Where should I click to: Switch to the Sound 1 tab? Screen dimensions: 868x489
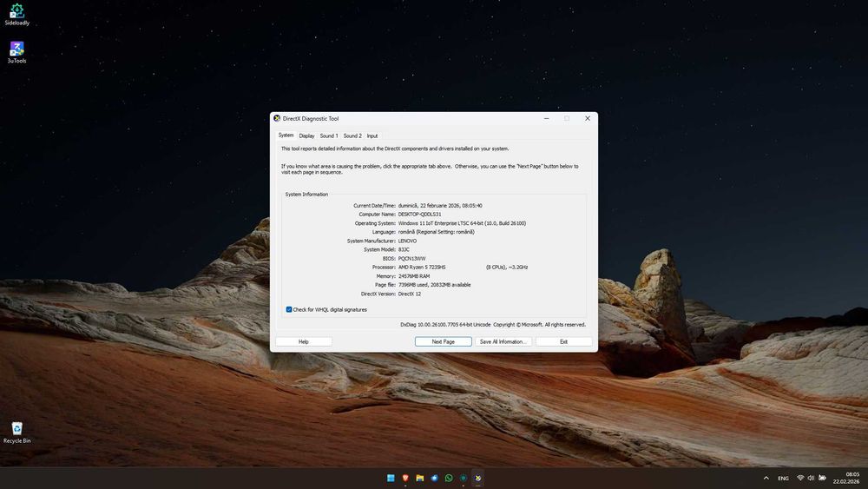coord(329,135)
